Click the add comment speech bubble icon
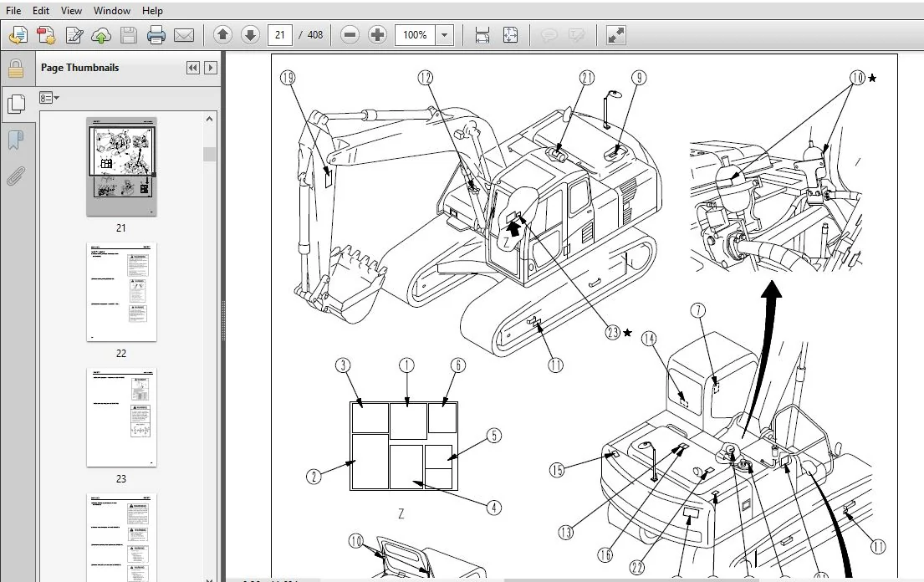 click(549, 35)
